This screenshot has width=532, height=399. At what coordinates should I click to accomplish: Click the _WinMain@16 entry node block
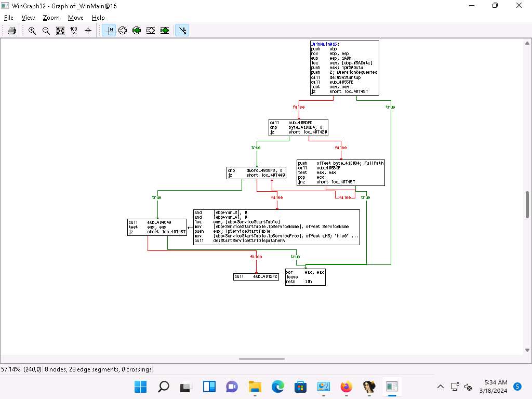click(x=344, y=68)
